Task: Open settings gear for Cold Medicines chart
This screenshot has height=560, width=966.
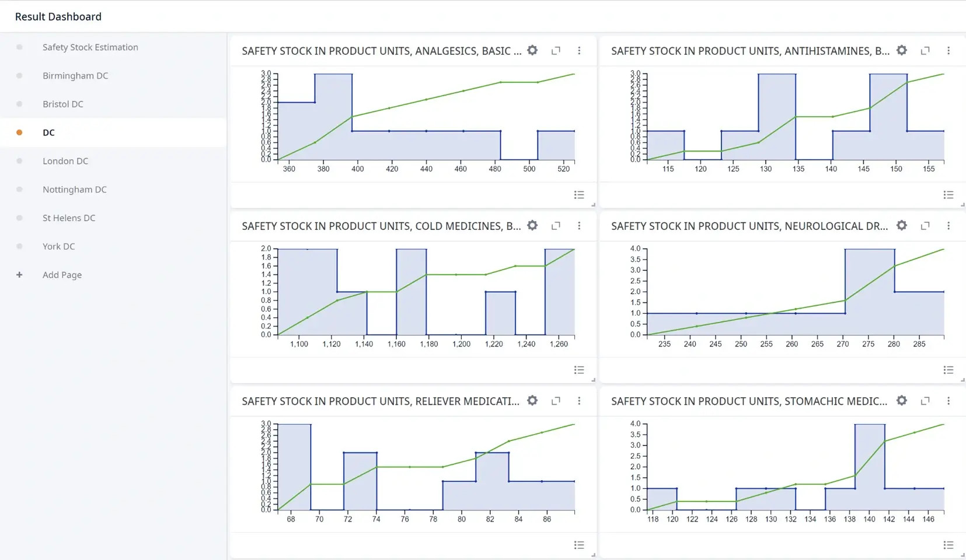Action: [532, 226]
